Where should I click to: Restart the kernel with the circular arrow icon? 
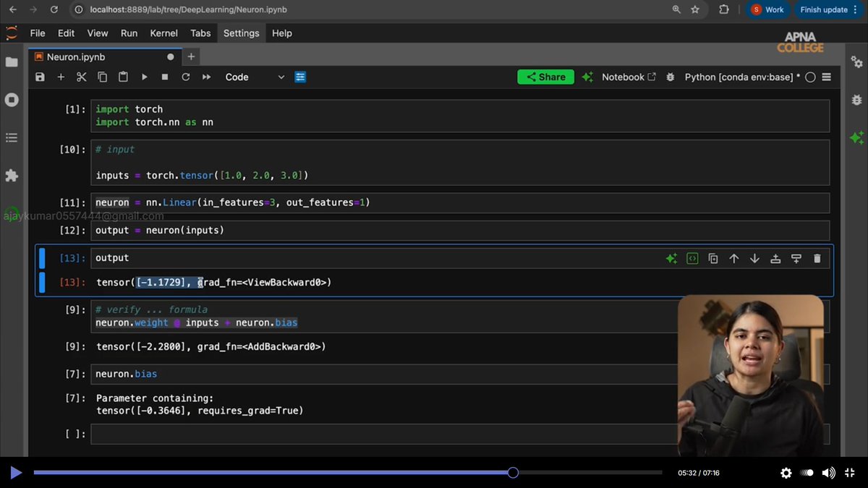(x=186, y=77)
